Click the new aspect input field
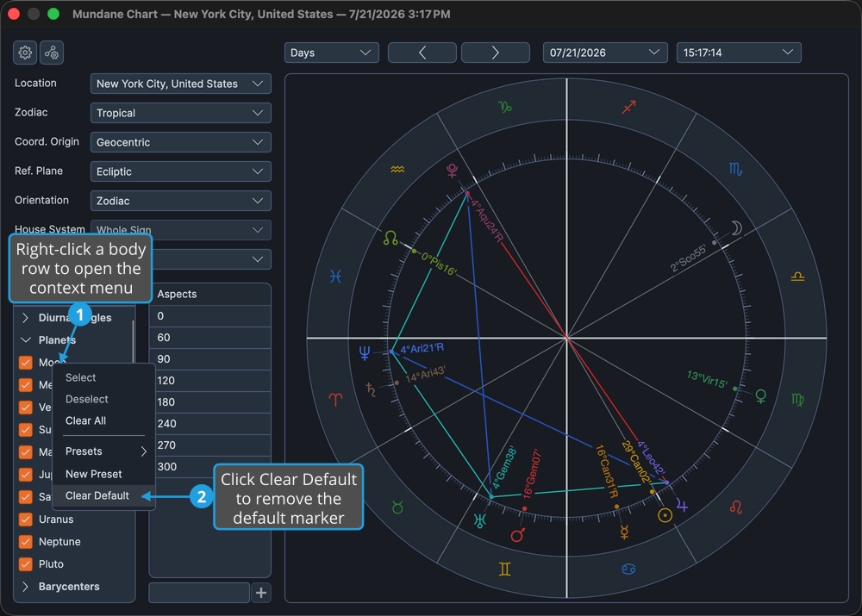This screenshot has width=862, height=616. 199,593
